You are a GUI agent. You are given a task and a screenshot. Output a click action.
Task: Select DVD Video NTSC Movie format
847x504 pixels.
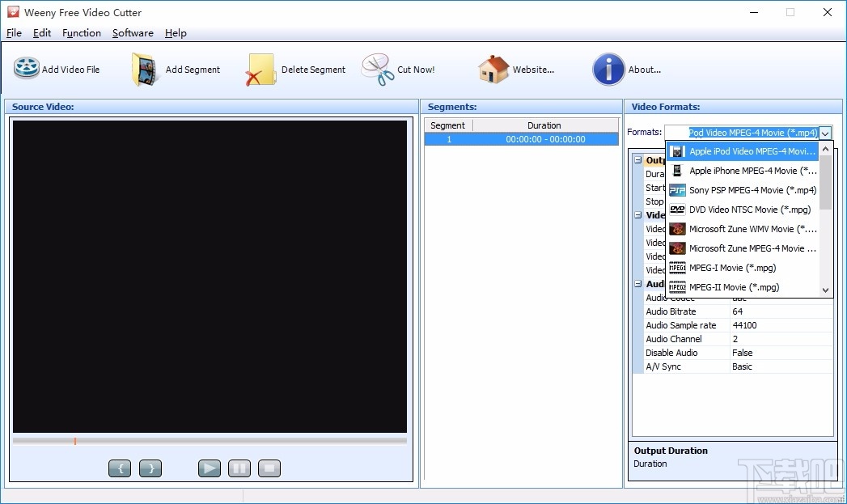[743, 210]
